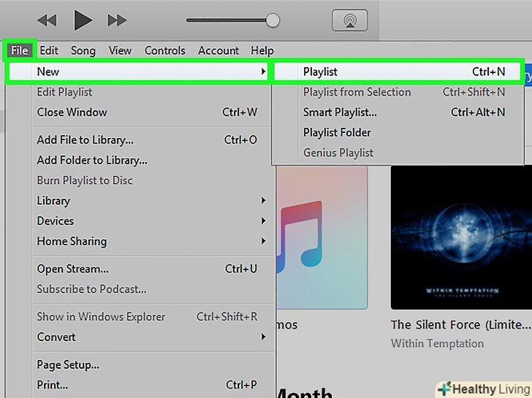Open The Silent Force album cover
The image size is (532, 398).
coord(461,237)
